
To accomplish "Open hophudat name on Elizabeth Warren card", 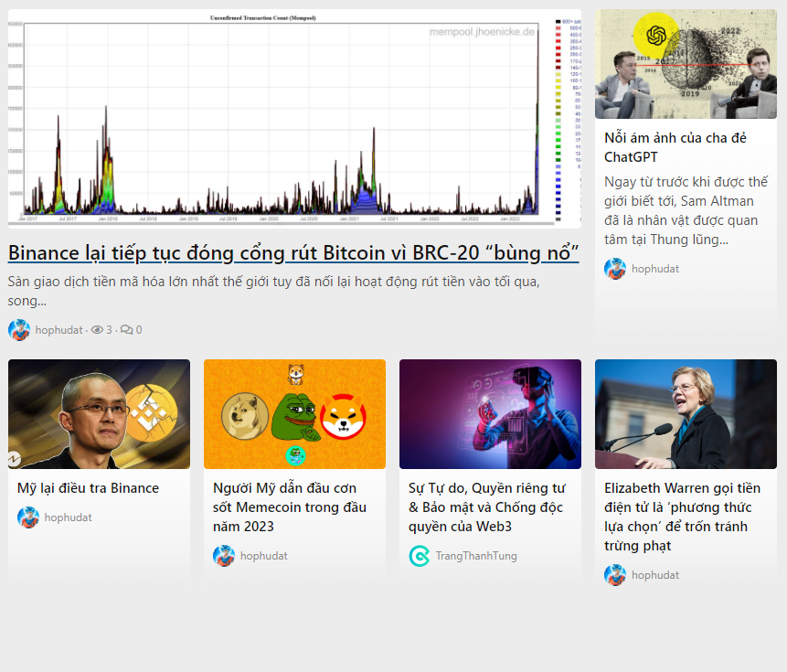I will (655, 575).
